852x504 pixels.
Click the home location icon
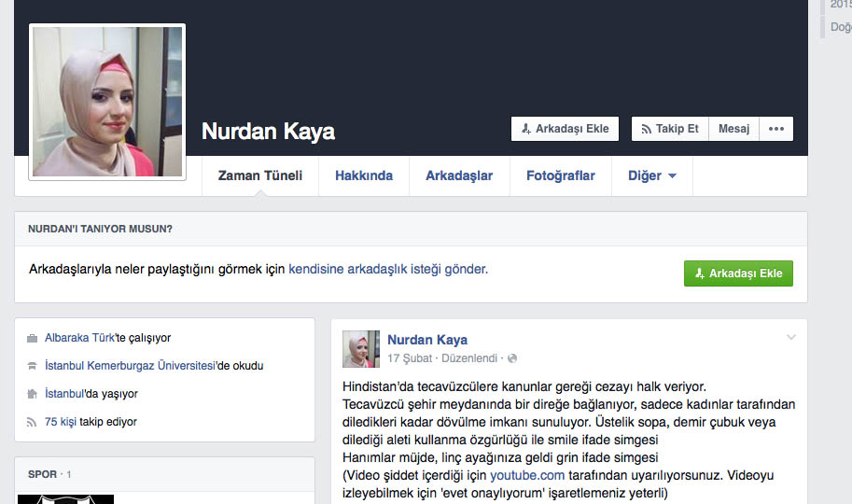(x=32, y=394)
